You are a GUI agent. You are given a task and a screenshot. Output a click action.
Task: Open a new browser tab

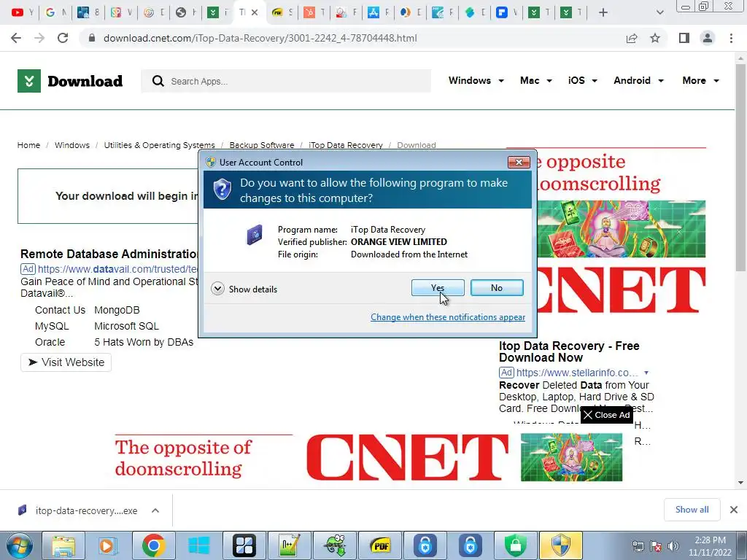[603, 12]
